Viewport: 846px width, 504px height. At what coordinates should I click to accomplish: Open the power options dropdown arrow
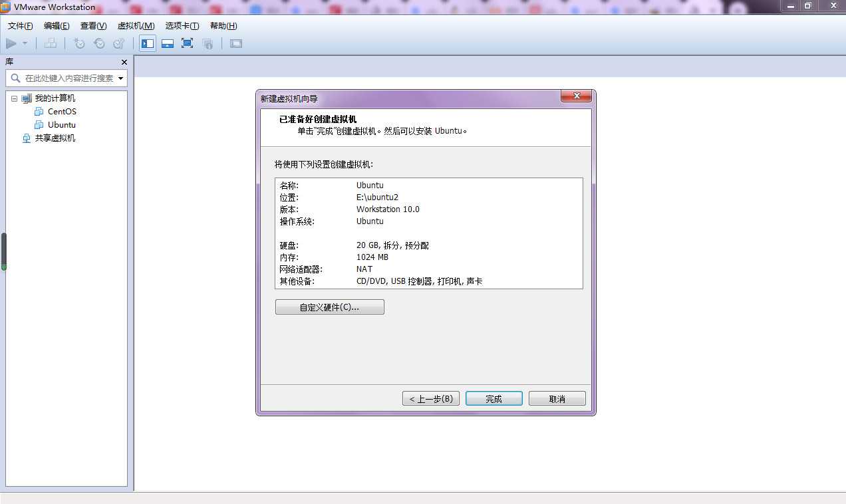[25, 43]
